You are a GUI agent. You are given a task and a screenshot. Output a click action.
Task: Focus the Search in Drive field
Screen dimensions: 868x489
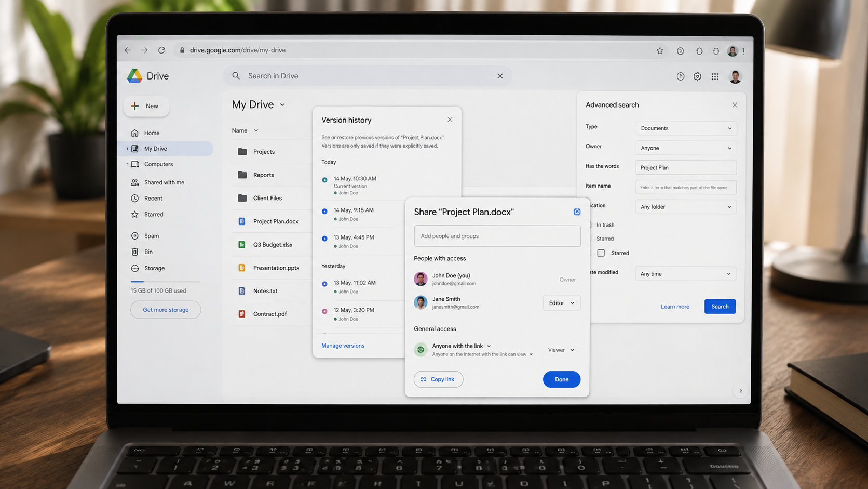pos(368,76)
